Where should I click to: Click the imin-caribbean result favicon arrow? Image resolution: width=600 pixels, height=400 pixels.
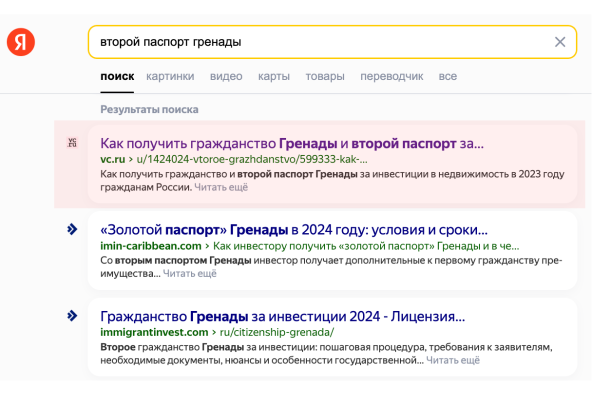pyautogui.click(x=72, y=229)
